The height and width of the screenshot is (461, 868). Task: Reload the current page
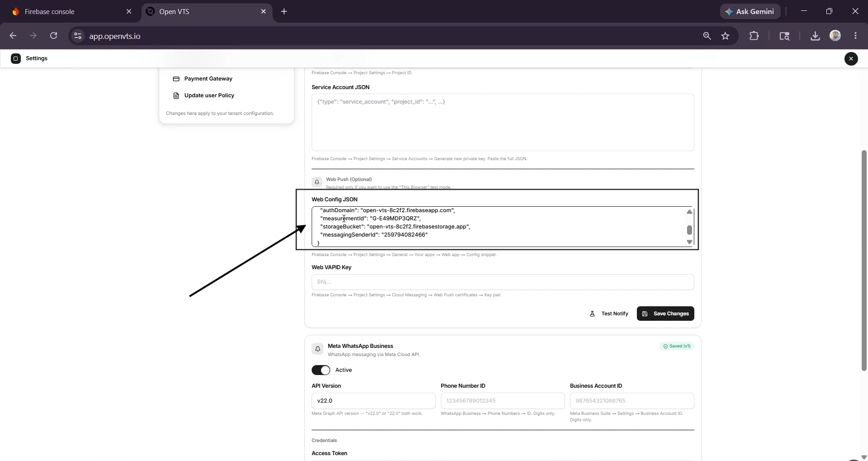click(53, 36)
